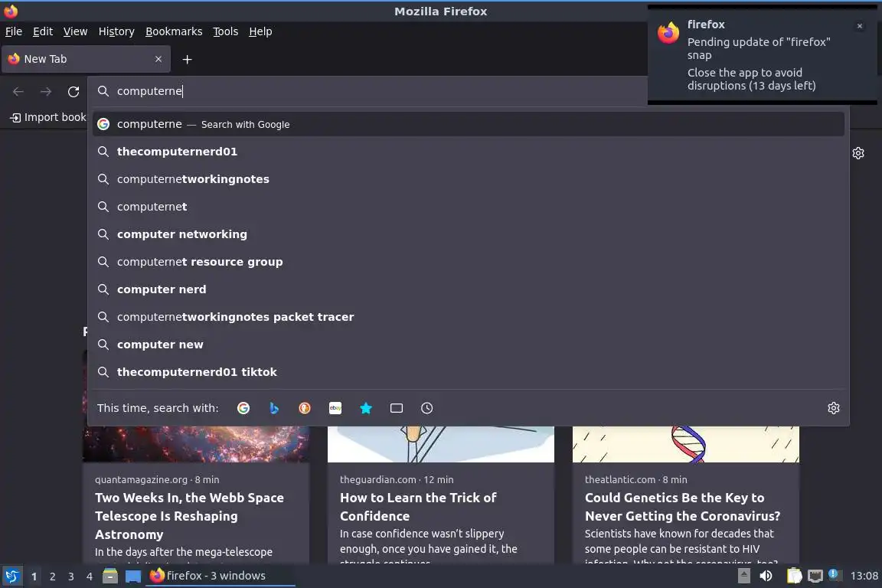Click firefox - 3 windows taskbar entry
Viewport: 882px width, 588px height.
click(x=220, y=576)
